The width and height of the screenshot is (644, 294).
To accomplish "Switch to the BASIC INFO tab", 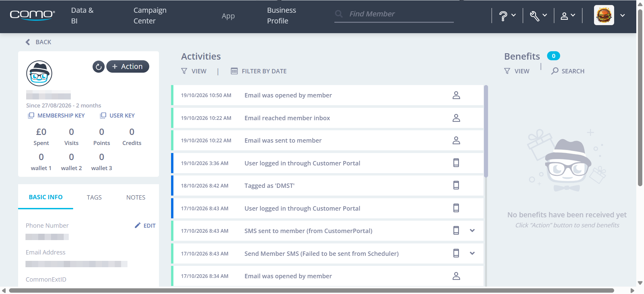I will pos(46,197).
